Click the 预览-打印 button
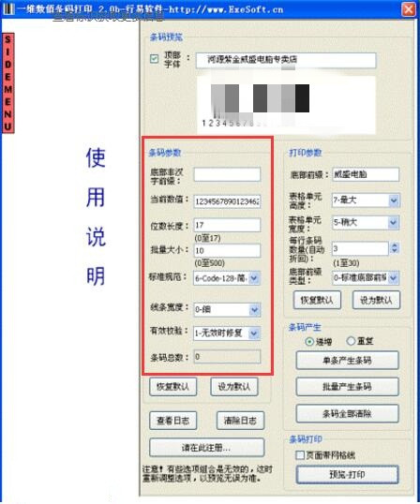The image size is (420, 504). coord(347,474)
